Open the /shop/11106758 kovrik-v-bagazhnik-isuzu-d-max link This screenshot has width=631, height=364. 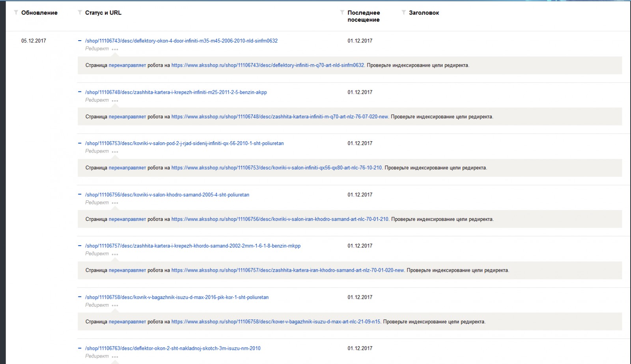(x=177, y=297)
